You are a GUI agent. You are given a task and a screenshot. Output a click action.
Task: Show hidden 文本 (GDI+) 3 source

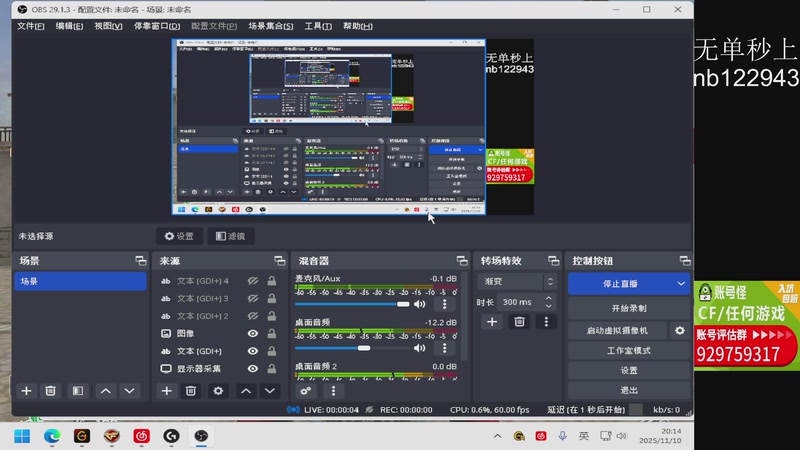click(x=253, y=298)
